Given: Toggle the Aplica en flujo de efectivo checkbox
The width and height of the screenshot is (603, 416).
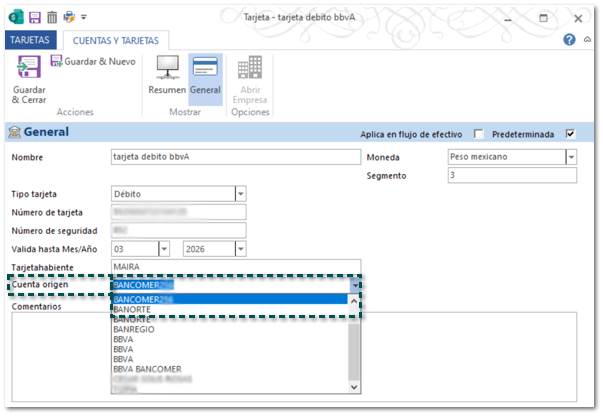Looking at the screenshot, I should pyautogui.click(x=479, y=134).
